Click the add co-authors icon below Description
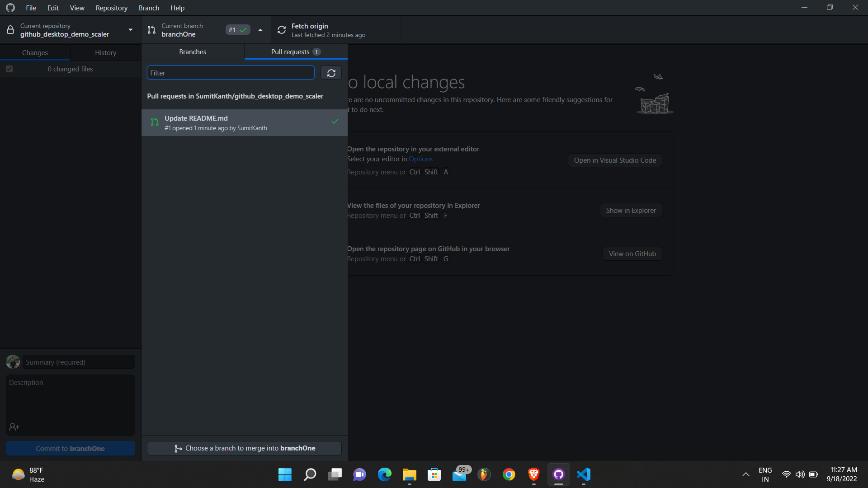 (14, 427)
